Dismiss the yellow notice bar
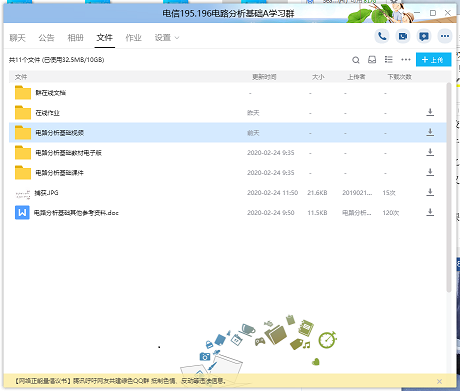This screenshot has height=391, width=460. (x=439, y=381)
